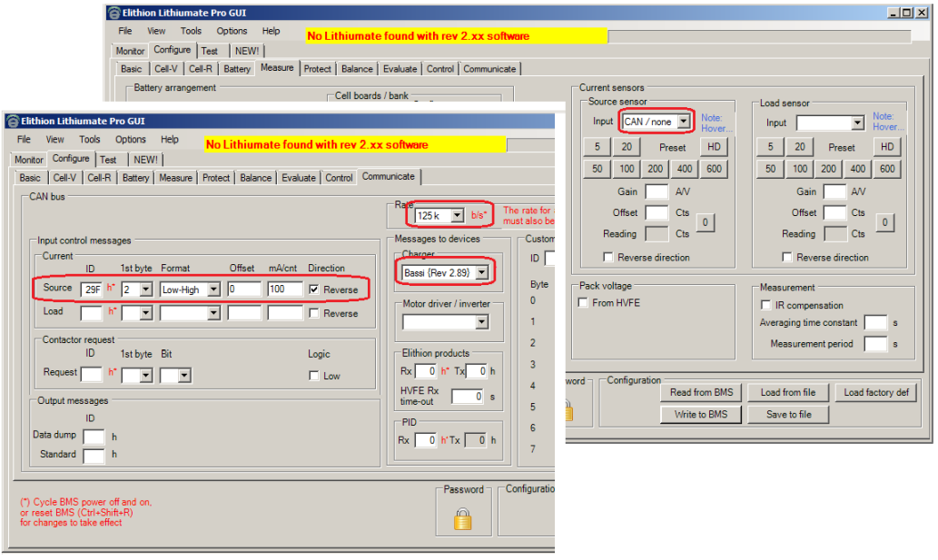Click Elithion products Rx field
This screenshot has width=938, height=560.
pyautogui.click(x=426, y=371)
